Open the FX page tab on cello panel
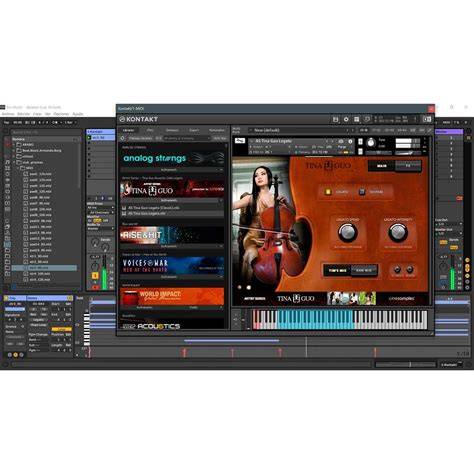Image resolution: width=474 pixels, height=474 pixels. (x=408, y=166)
